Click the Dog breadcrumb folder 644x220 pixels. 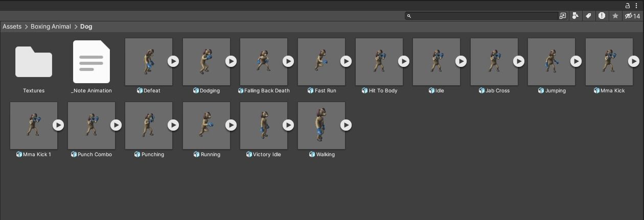86,27
